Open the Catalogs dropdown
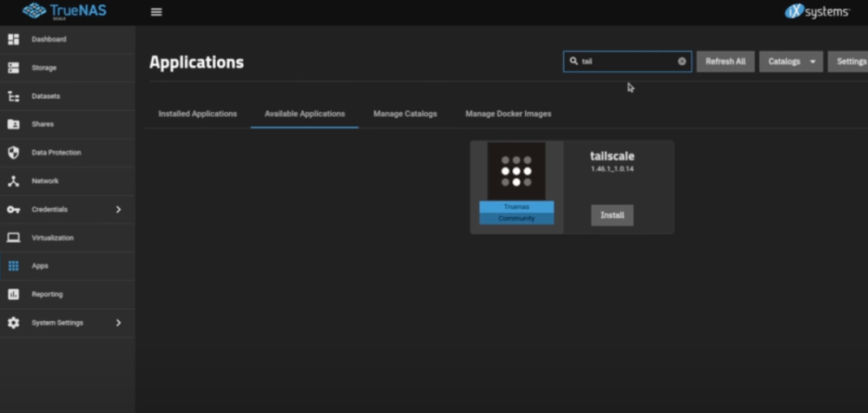Screen dimensions: 868x413 tap(791, 62)
